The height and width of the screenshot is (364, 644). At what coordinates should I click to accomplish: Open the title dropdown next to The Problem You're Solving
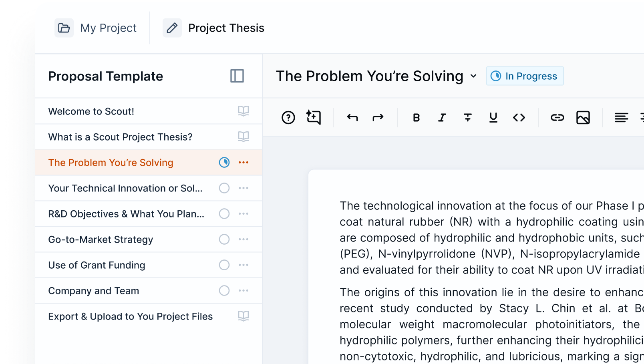click(x=474, y=76)
